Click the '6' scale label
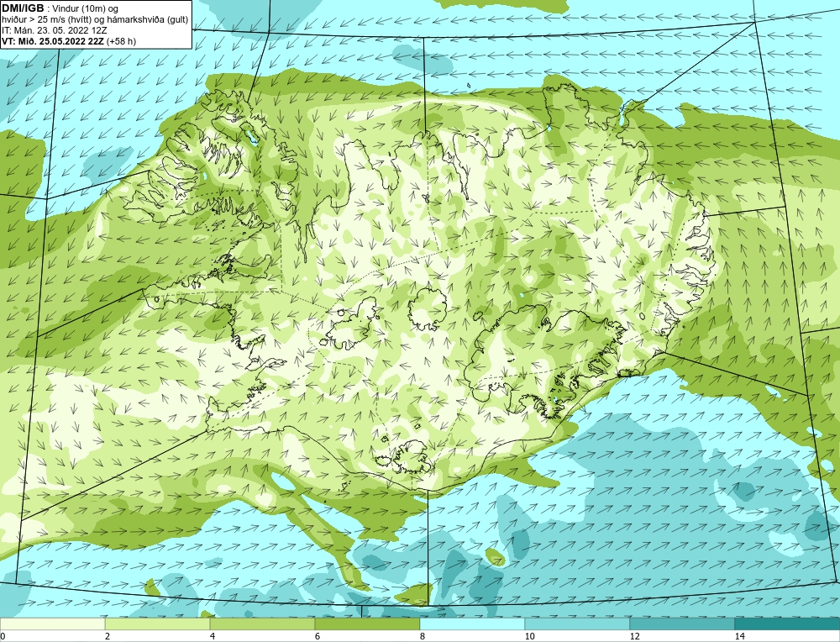This screenshot has width=840, height=642. point(318,636)
